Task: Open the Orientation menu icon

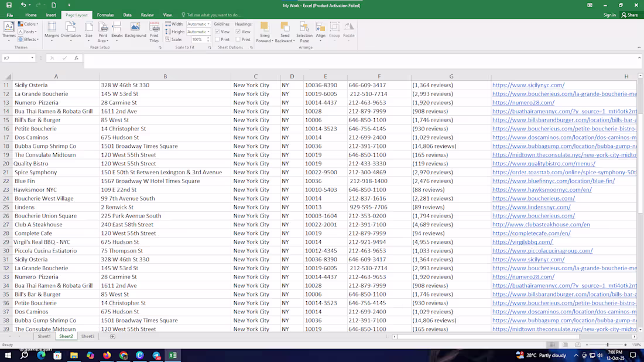Action: coord(70,30)
